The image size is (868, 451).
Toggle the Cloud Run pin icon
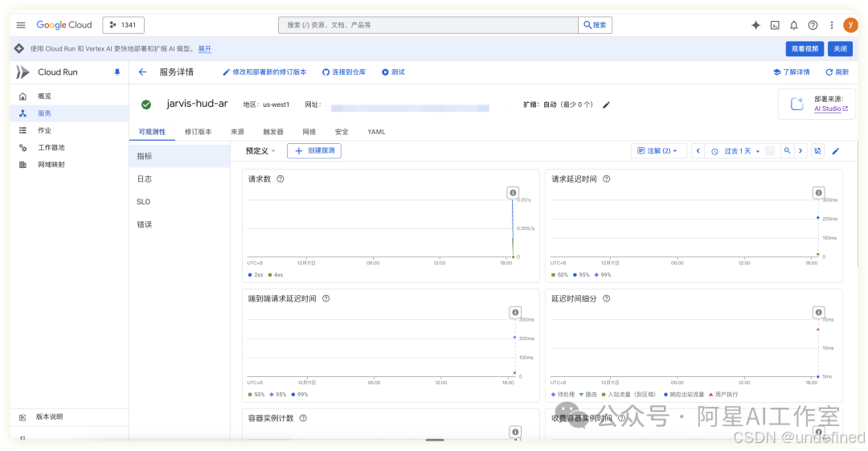click(x=117, y=72)
